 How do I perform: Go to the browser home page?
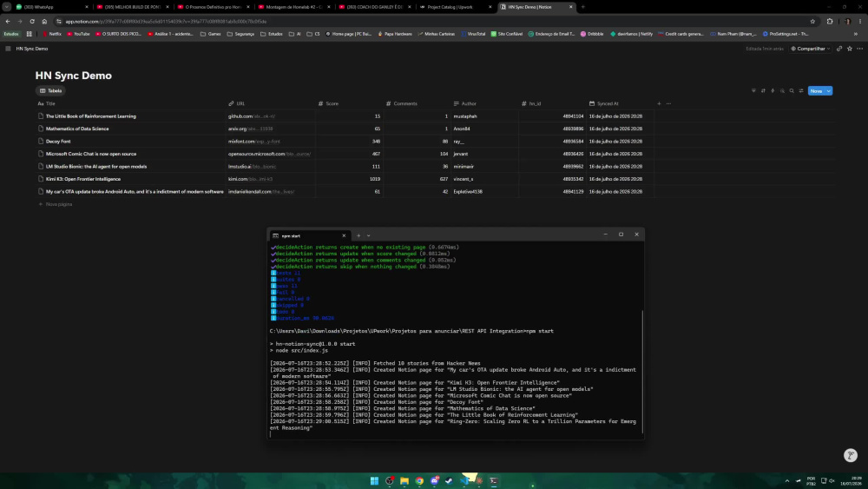pyautogui.click(x=44, y=21)
